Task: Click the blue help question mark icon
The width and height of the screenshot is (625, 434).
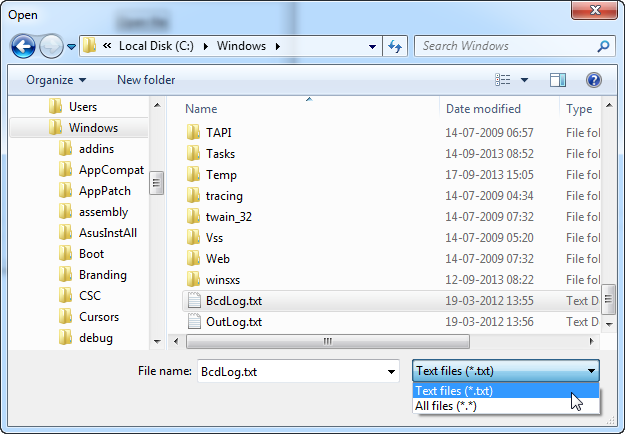Action: click(593, 79)
